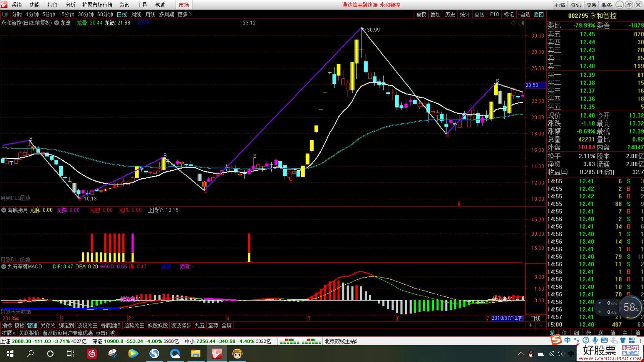644x362 pixels.
Task: Open Wi-Fi network tray icon
Action: point(551,354)
